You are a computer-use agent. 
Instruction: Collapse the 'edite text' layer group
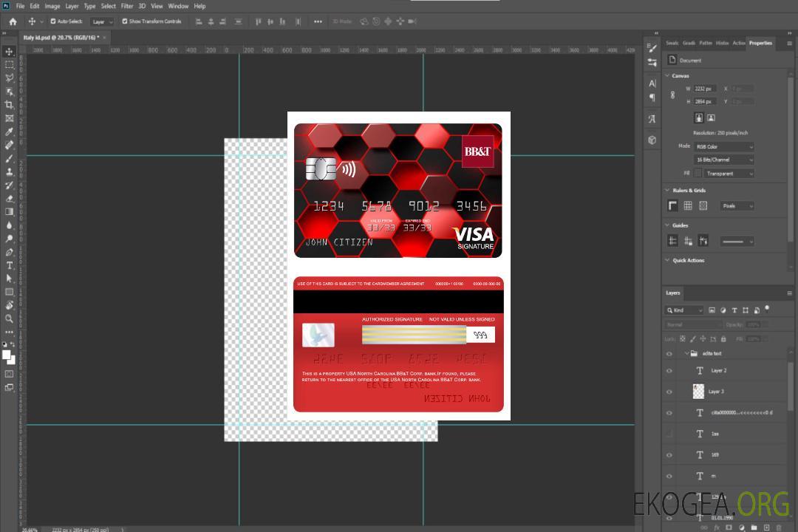[x=685, y=354]
